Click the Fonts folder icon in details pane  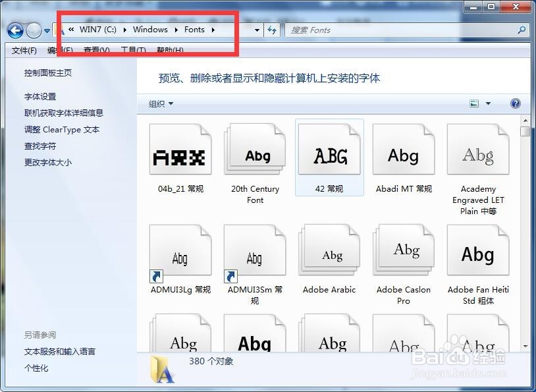163,369
